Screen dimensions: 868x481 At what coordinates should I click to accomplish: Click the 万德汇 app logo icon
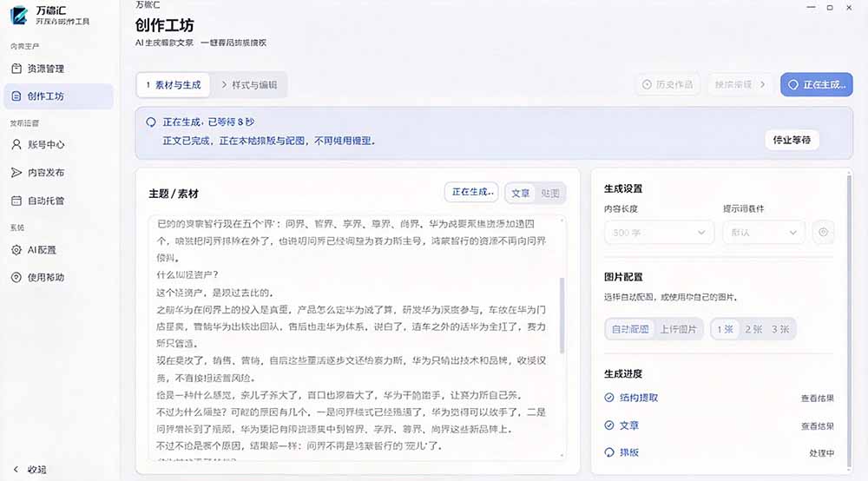coord(19,15)
